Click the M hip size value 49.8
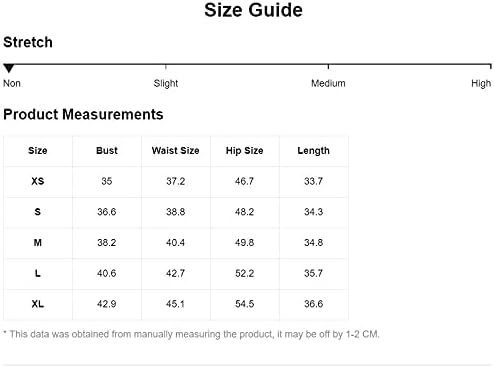This screenshot has width=494, height=366. (x=244, y=243)
